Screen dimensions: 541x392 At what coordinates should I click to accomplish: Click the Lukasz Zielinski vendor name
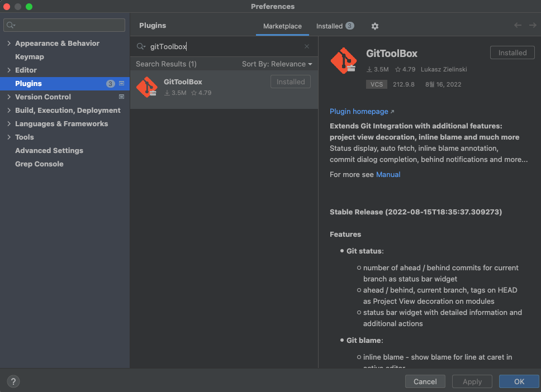coord(444,69)
